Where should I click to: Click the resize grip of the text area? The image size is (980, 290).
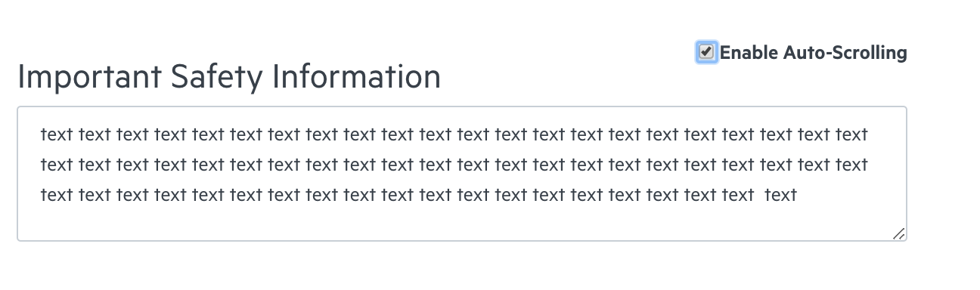point(898,234)
